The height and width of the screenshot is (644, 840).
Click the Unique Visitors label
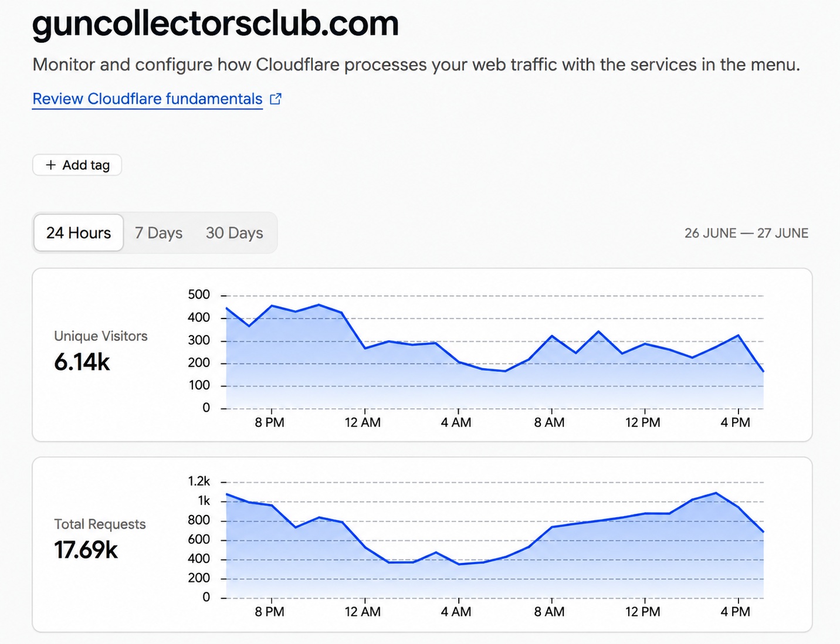pos(101,336)
